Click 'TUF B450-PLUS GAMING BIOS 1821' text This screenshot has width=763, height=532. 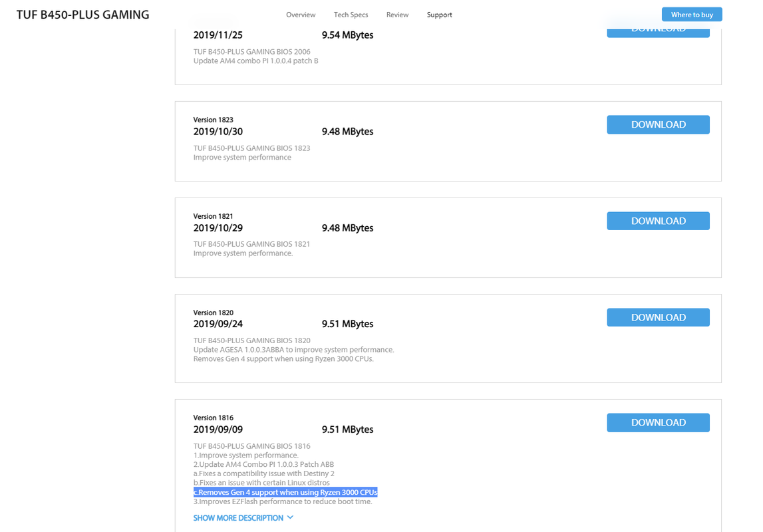click(251, 244)
